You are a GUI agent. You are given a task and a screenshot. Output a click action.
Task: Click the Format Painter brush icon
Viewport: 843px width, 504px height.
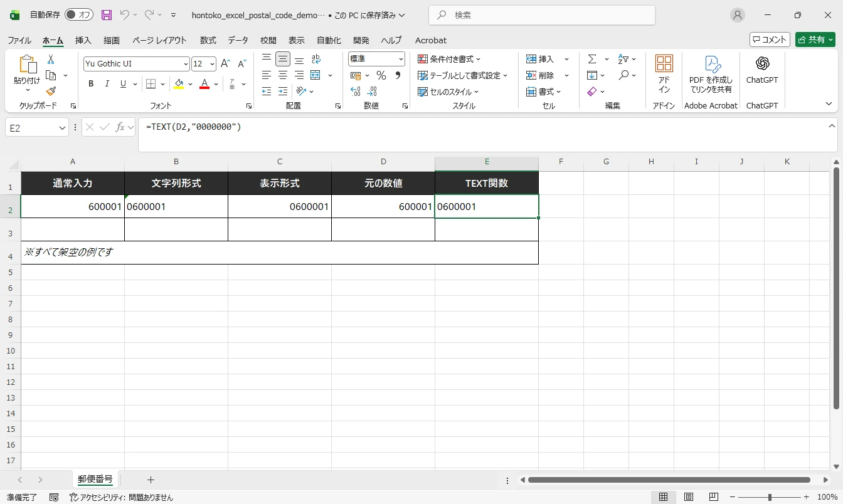point(51,92)
